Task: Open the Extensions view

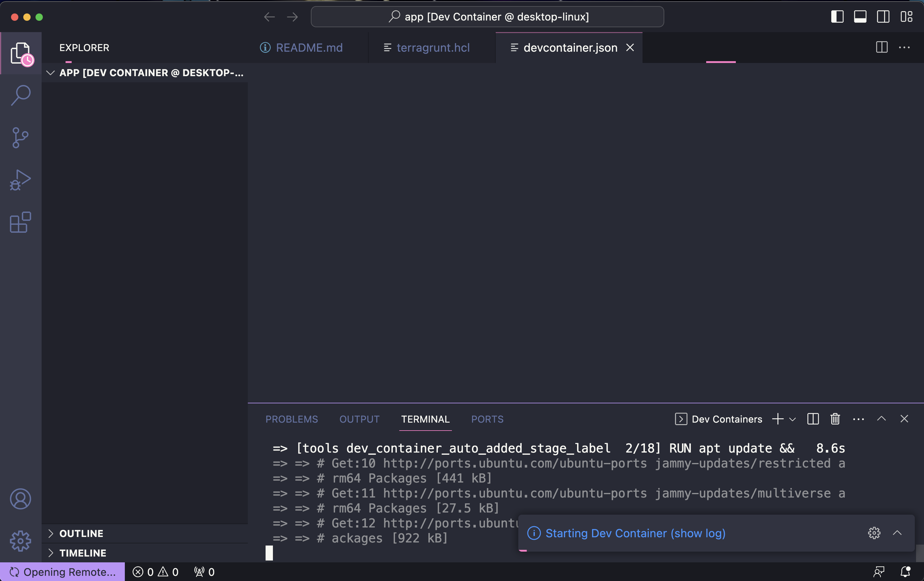Action: (x=21, y=222)
